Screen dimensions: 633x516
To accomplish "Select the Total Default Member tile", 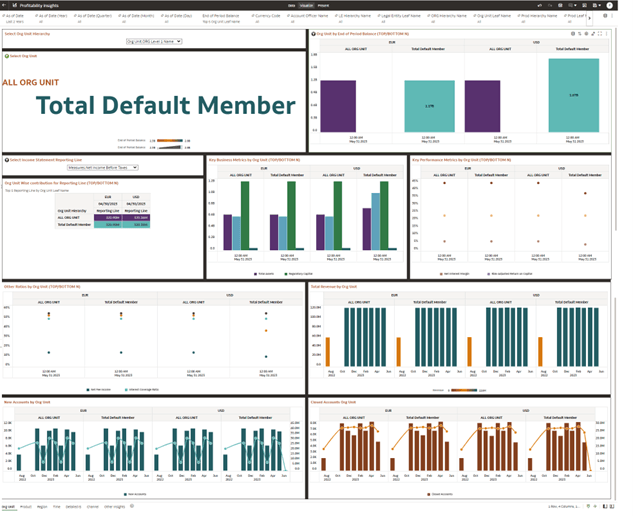I will click(166, 105).
